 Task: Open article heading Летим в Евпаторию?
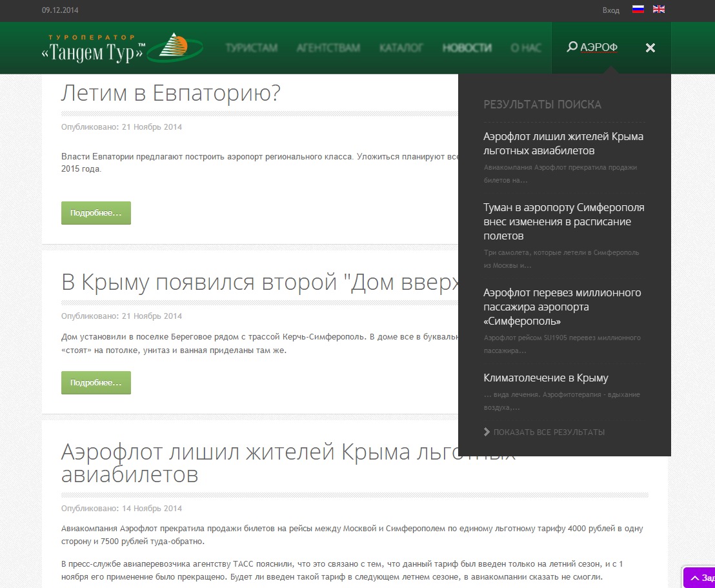(171, 94)
